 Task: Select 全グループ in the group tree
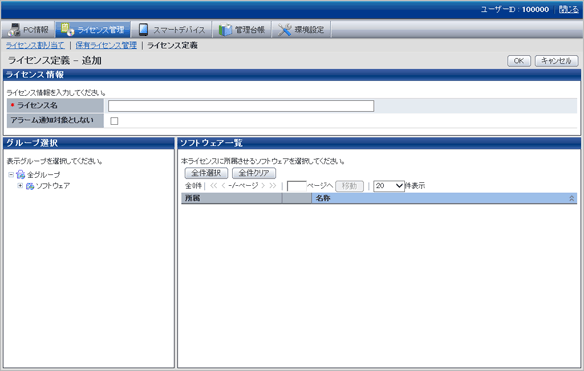(43, 174)
